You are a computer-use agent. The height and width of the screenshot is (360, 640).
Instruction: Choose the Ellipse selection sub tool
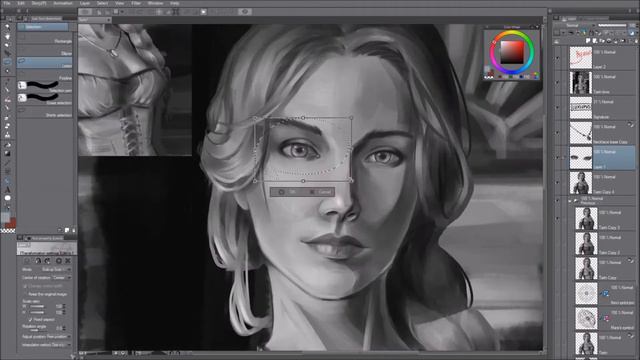pos(45,51)
